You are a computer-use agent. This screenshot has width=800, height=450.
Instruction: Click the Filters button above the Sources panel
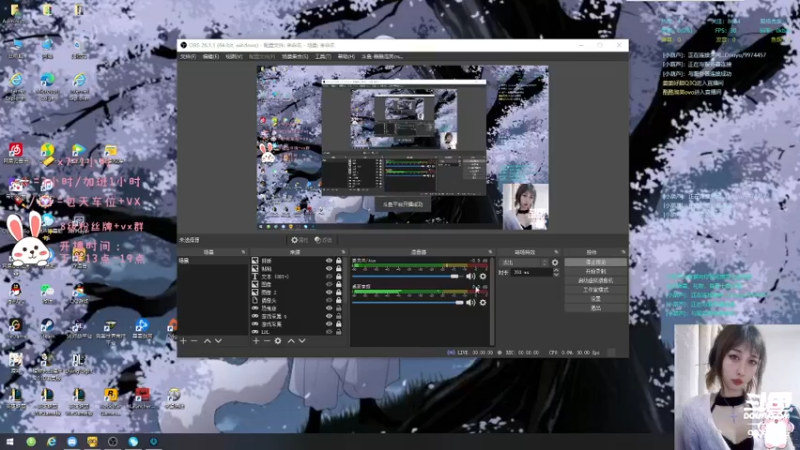(323, 240)
